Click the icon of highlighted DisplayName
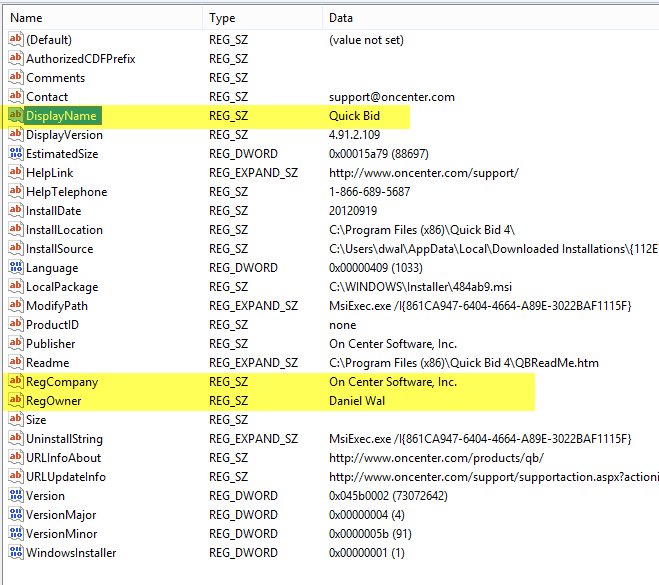The width and height of the screenshot is (659, 585). [16, 116]
